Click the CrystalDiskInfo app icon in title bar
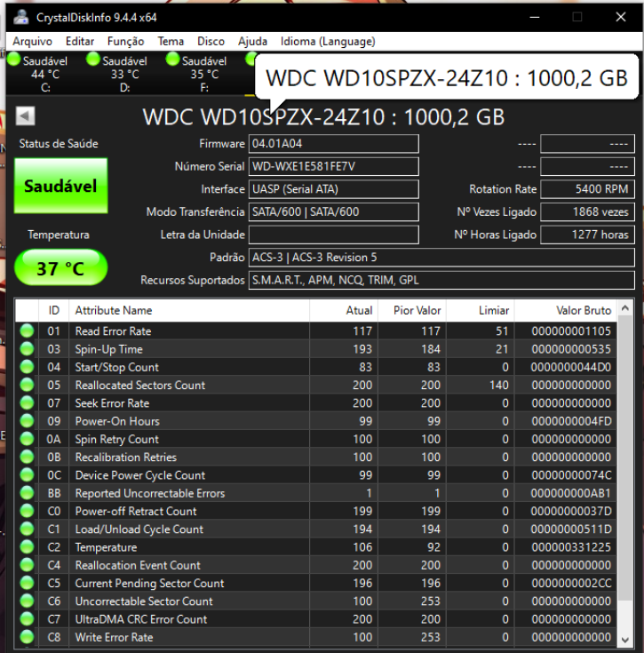644x653 pixels. tap(20, 17)
